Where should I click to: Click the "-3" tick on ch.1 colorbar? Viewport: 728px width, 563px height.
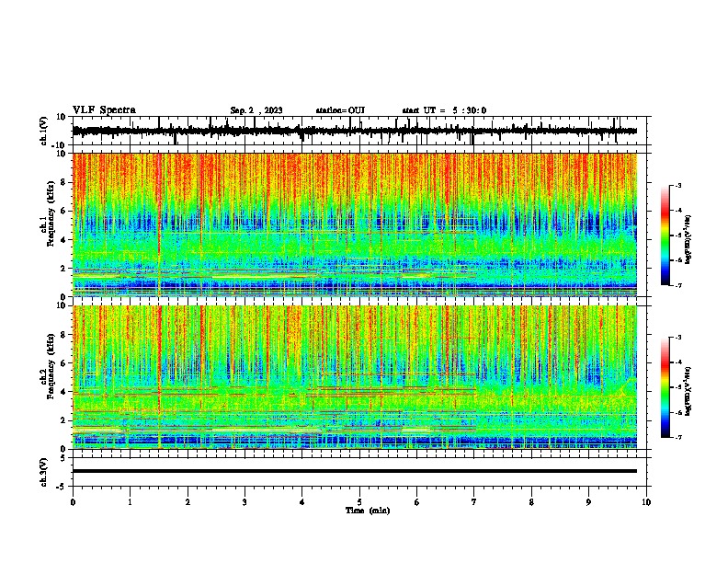point(677,186)
